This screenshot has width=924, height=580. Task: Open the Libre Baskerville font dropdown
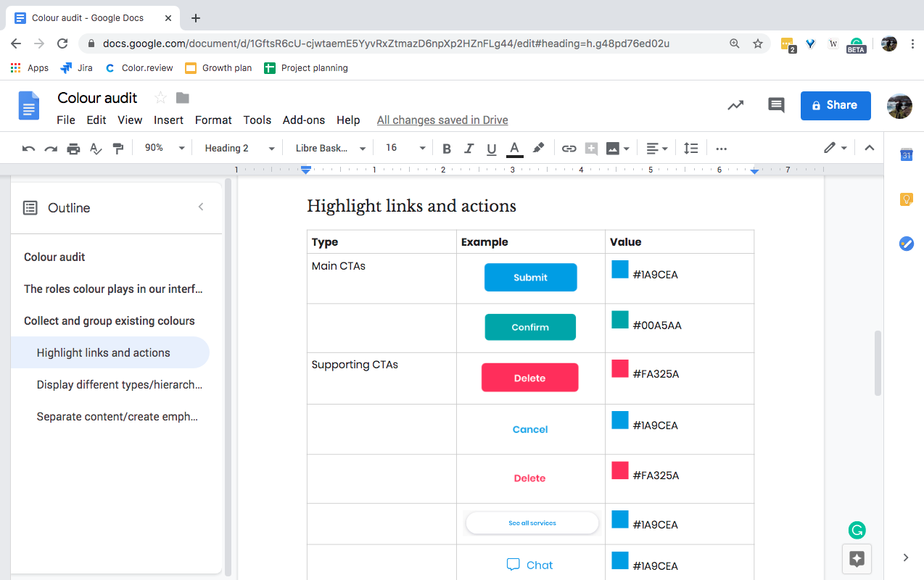coord(331,148)
